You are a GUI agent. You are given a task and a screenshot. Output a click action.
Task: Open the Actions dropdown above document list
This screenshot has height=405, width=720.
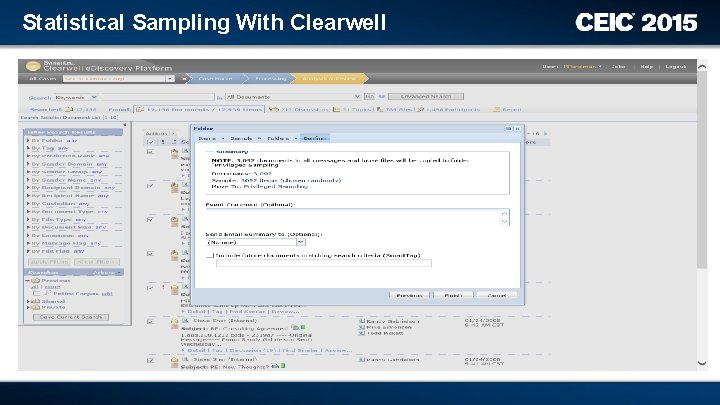[x=160, y=134]
